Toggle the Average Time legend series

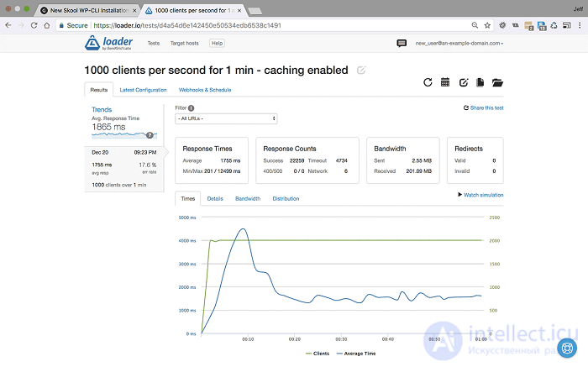tap(356, 354)
